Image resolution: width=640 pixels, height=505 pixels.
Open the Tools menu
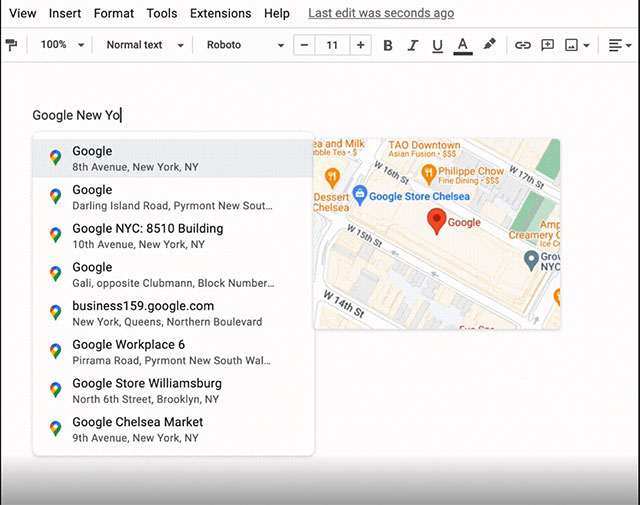click(162, 13)
